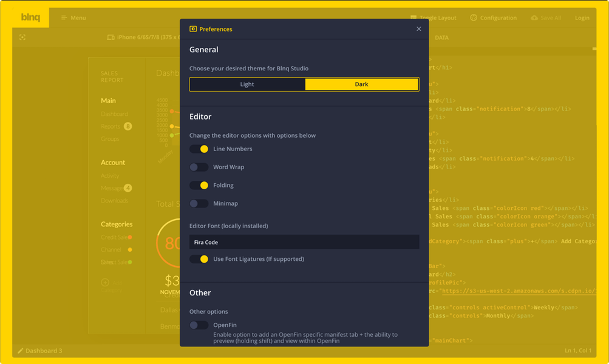This screenshot has height=364, width=609.
Task: Toggle Use Font Ligatures switch
Action: coord(199,259)
